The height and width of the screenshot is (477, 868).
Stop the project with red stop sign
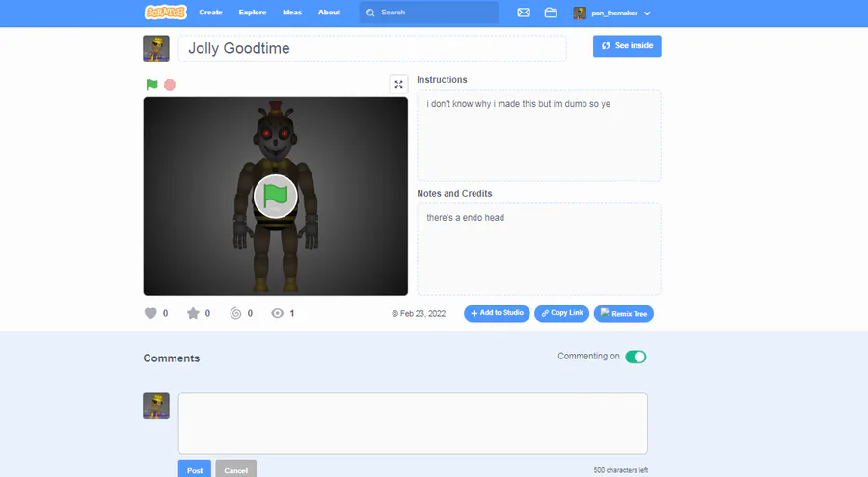[170, 85]
